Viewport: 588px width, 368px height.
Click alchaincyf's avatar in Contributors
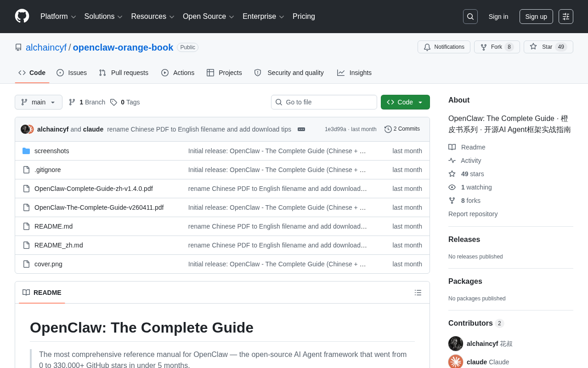(456, 344)
